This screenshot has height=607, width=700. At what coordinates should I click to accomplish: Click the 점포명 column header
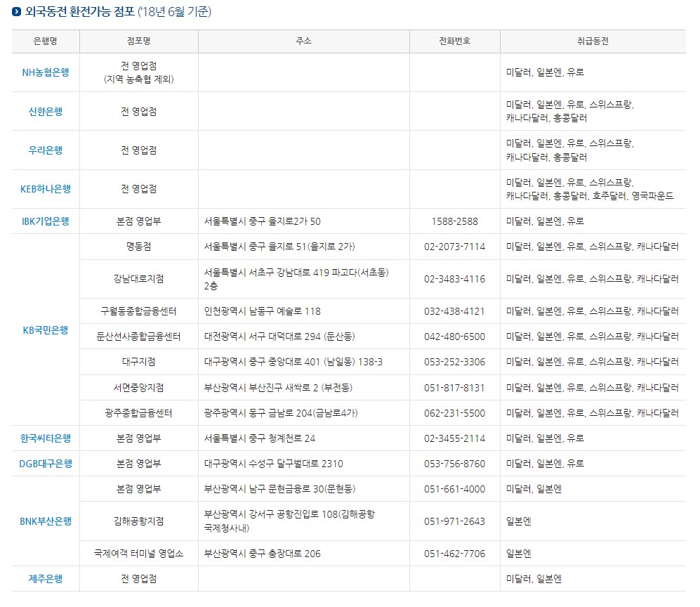coord(139,41)
